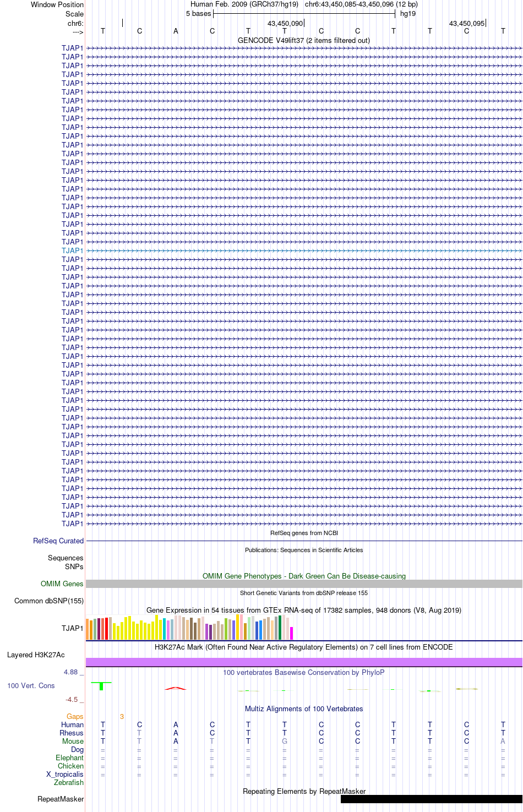The height and width of the screenshot is (812, 523).
Task: Select the Dog alignment row label
Action: coord(77,750)
